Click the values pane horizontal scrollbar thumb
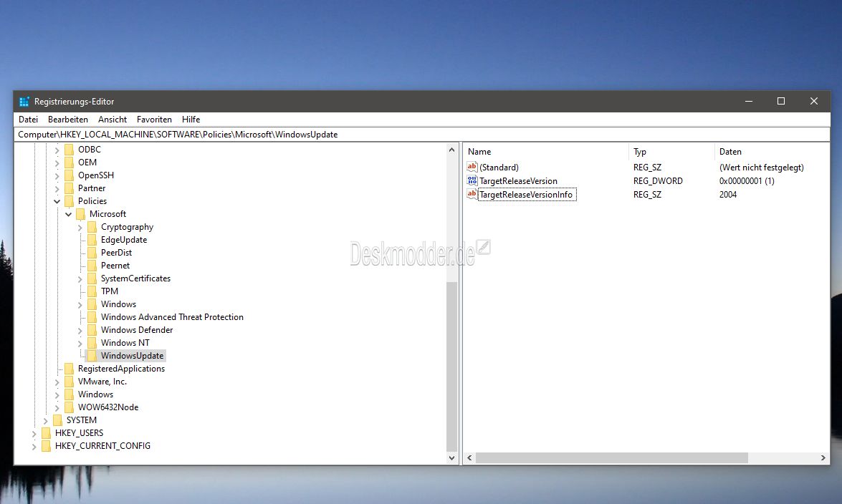842x504 pixels. coord(612,458)
